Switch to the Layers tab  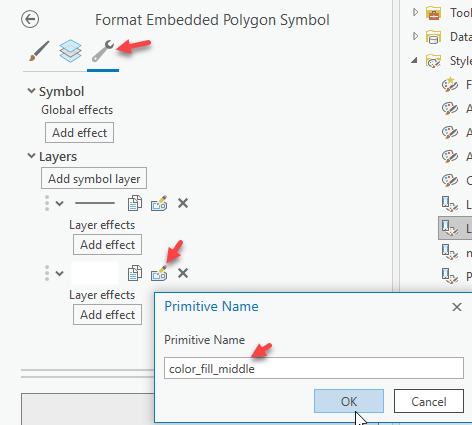point(70,51)
